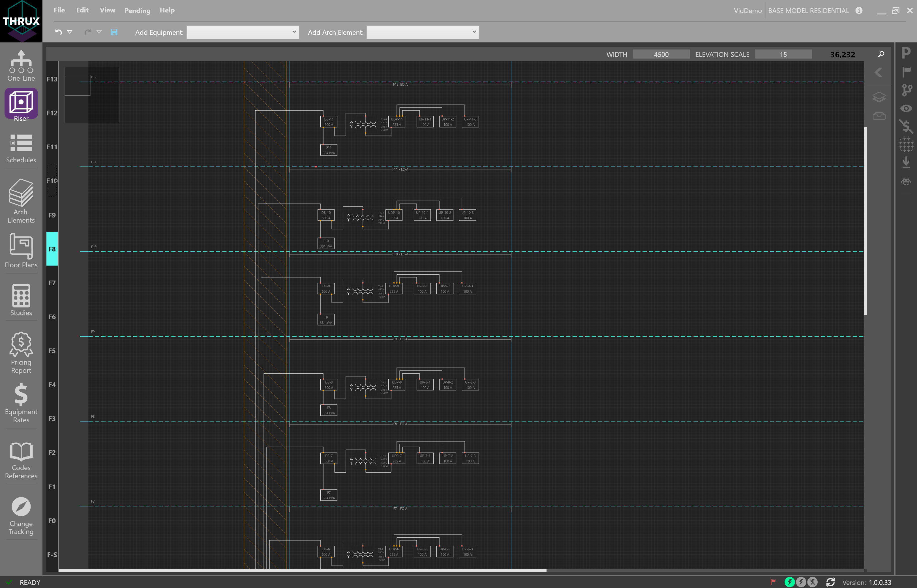The image size is (917, 588).
Task: Click the Save button in the toolbar
Action: pos(113,33)
